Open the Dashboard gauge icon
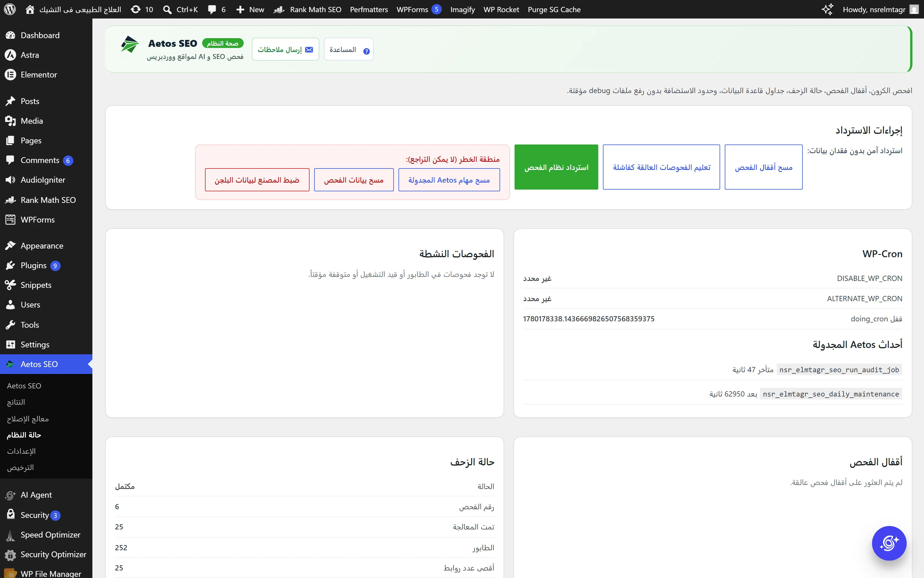Viewport: 924px width, 578px height. (10, 35)
